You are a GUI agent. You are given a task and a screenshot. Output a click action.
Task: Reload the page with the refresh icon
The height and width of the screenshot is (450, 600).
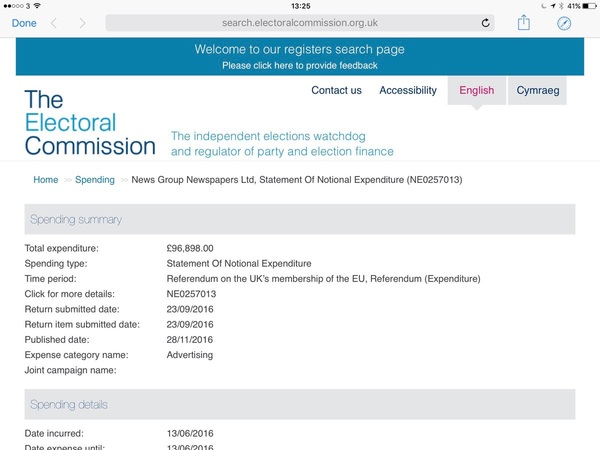pyautogui.click(x=485, y=23)
